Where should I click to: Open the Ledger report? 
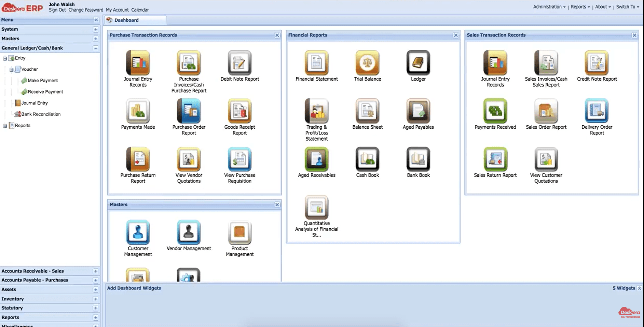coord(418,63)
